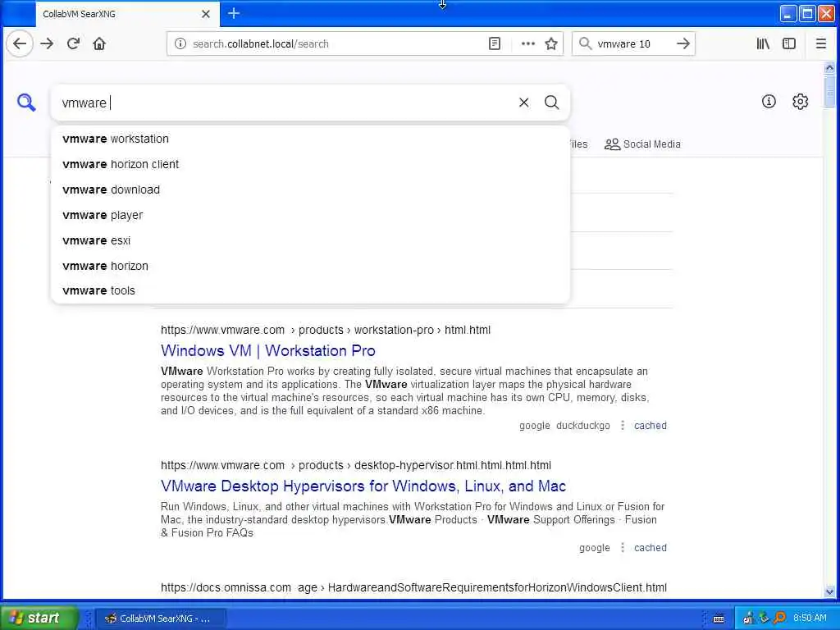Submit SearXNG query with magnifier button
840x630 pixels.
coord(552,103)
